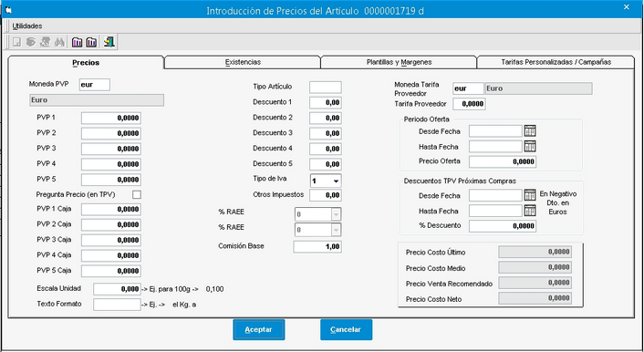This screenshot has width=644, height=352.
Task: Click the Aceptar button
Action: click(x=259, y=329)
